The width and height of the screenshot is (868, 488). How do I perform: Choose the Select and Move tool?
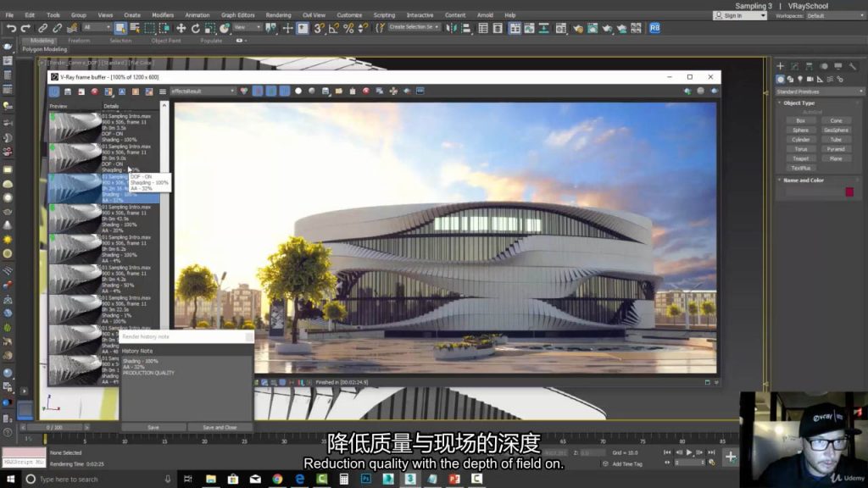point(181,28)
